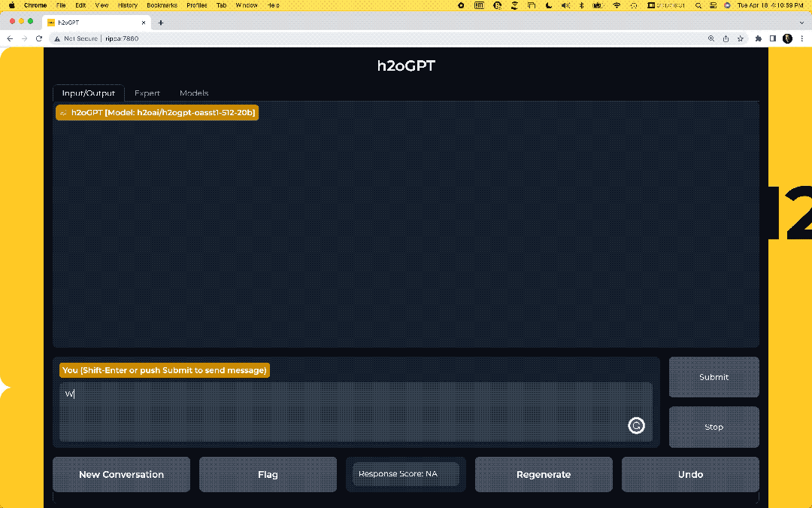Click the volume muted icon in the menu bar
Viewport: 812px width, 508px height.
[x=566, y=5]
